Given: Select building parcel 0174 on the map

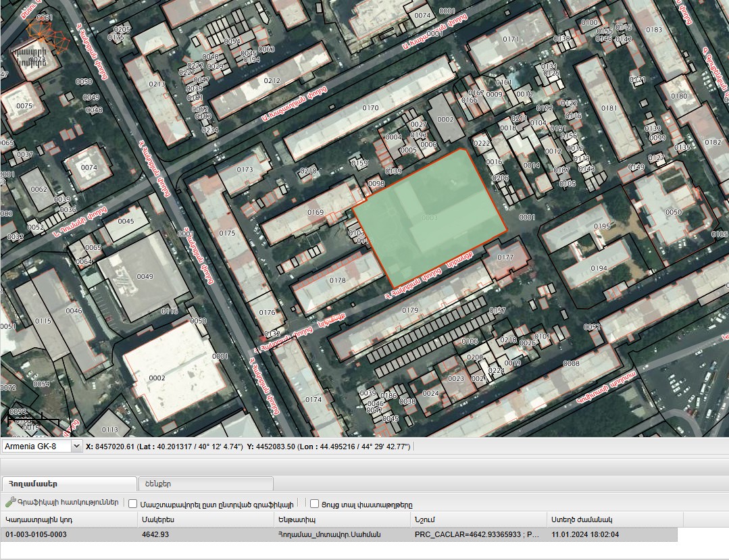Looking at the screenshot, I should click(x=313, y=399).
